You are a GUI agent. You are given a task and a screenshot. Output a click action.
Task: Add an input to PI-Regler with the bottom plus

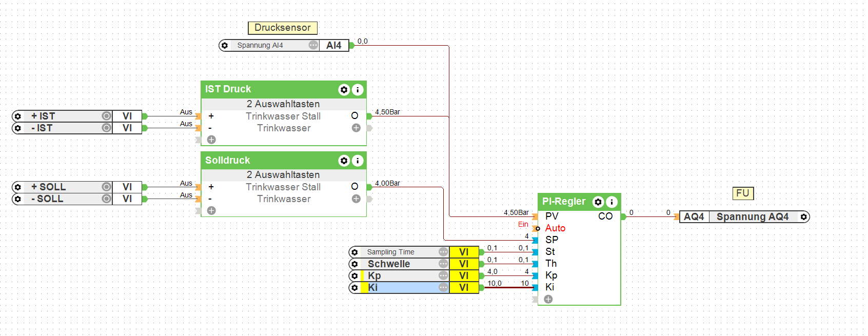tap(548, 299)
